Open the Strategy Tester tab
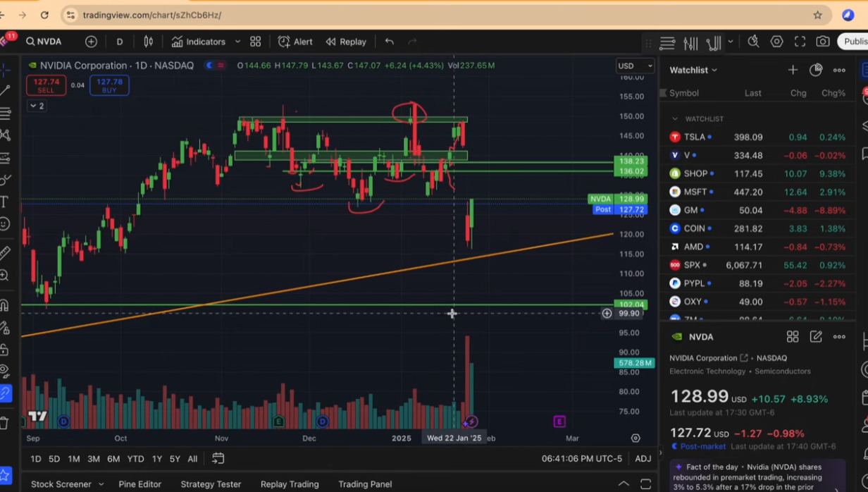Image resolution: width=868 pixels, height=492 pixels. pyautogui.click(x=211, y=484)
